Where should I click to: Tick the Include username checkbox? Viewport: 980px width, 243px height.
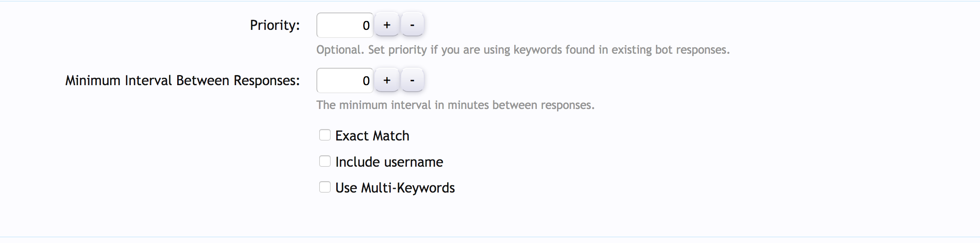(325, 161)
